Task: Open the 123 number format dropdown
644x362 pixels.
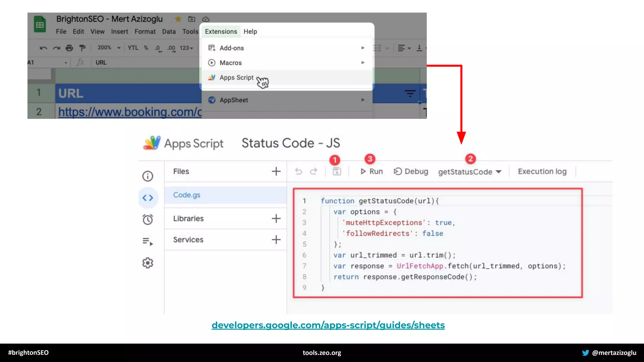Action: click(186, 48)
